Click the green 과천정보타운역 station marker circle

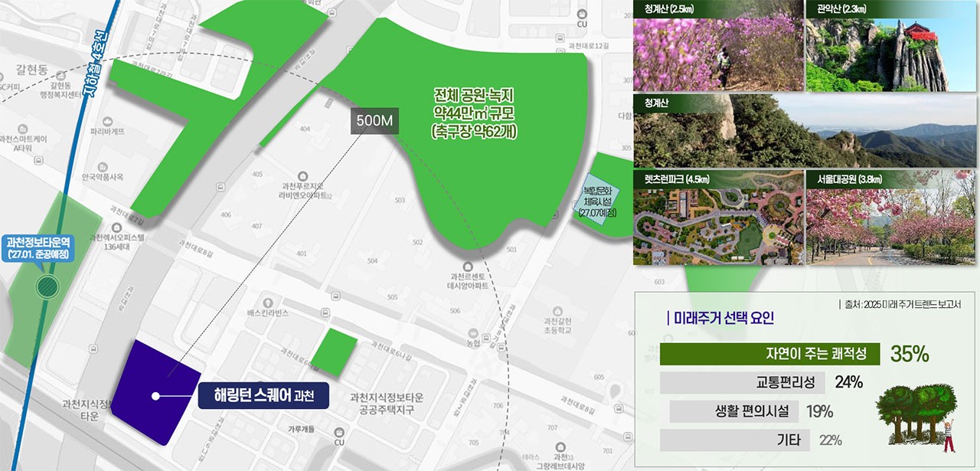coord(47,288)
